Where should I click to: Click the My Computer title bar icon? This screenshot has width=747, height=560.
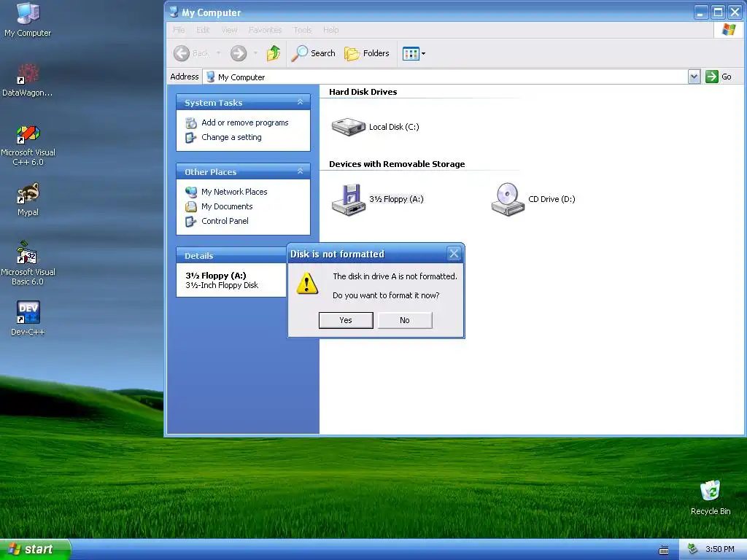click(x=174, y=12)
